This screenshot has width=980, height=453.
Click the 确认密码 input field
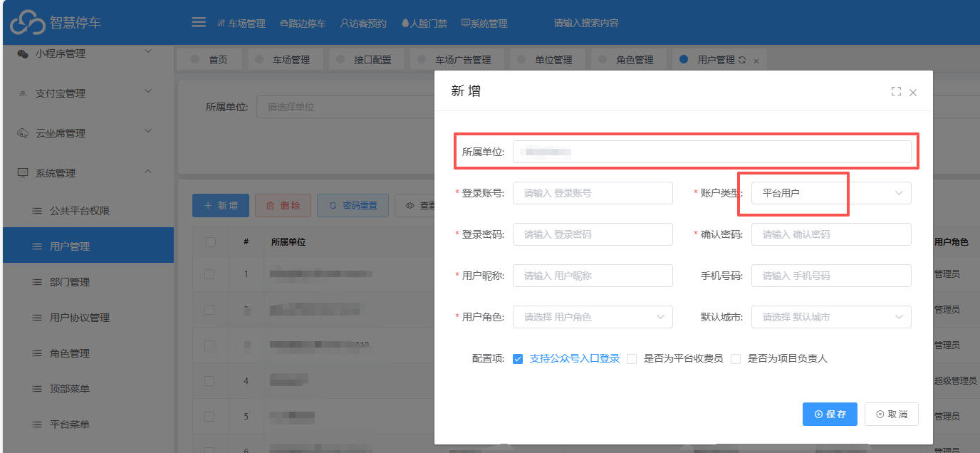tap(831, 234)
